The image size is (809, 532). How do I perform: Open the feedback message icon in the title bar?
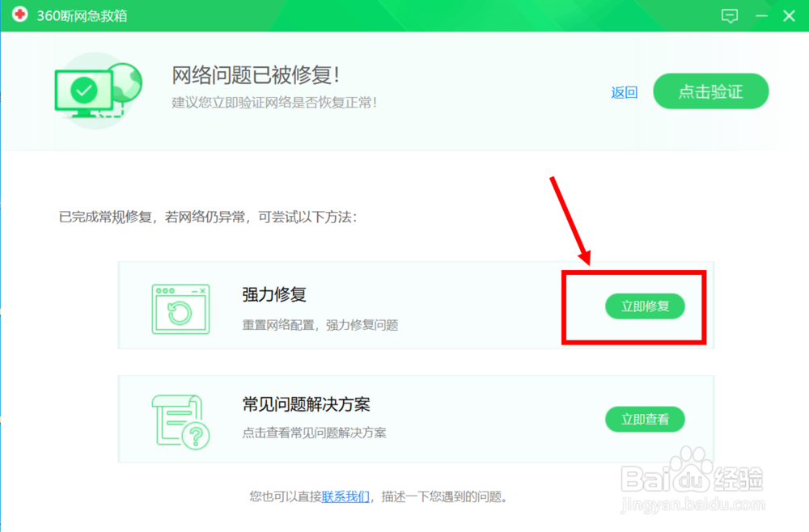(731, 15)
